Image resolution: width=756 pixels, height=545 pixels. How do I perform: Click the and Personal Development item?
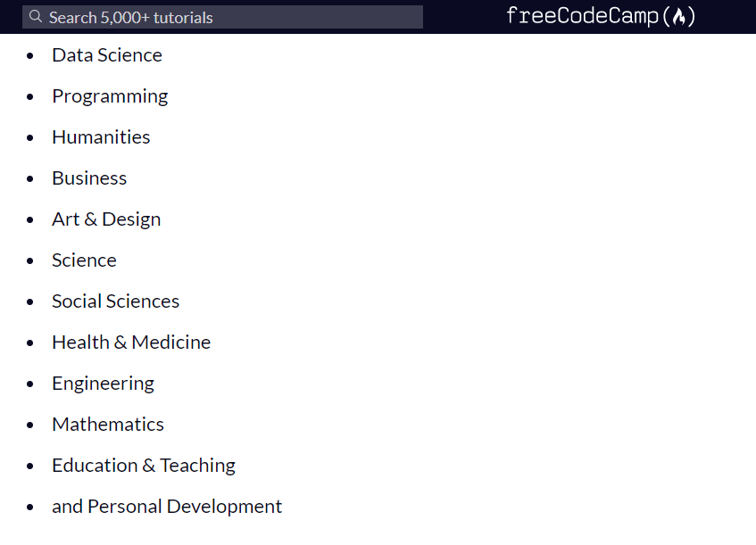(167, 507)
